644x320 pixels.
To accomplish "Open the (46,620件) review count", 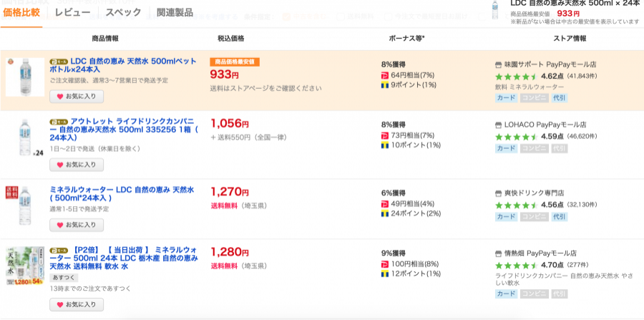I will click(582, 137).
